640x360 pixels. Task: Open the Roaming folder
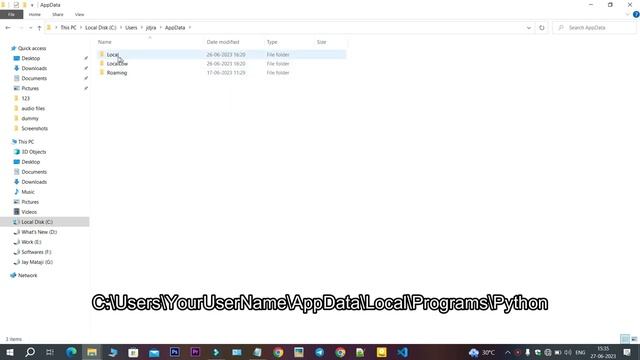point(117,73)
